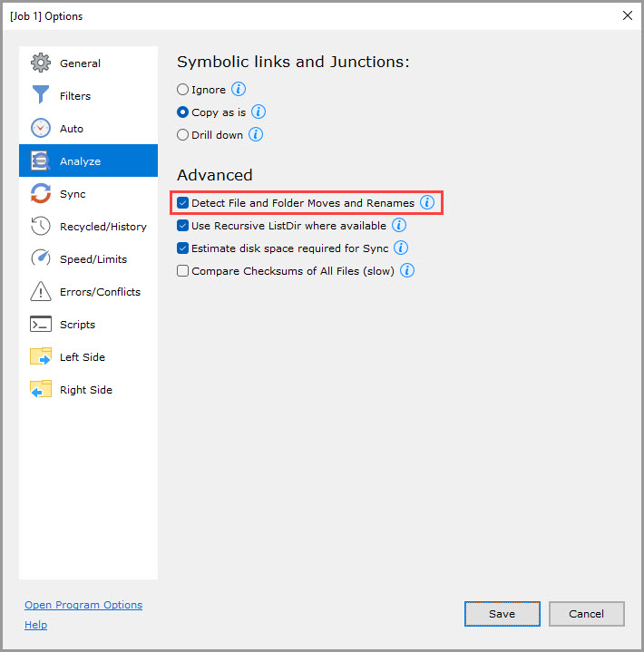644x652 pixels.
Task: Switch to the Right Side tab
Action: tap(85, 390)
